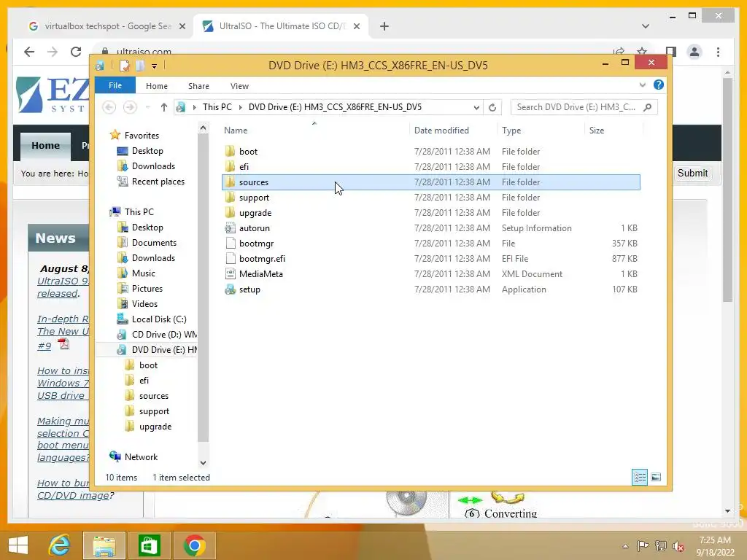Open Explorer help question mark icon
This screenshot has width=747, height=560.
pyautogui.click(x=659, y=85)
